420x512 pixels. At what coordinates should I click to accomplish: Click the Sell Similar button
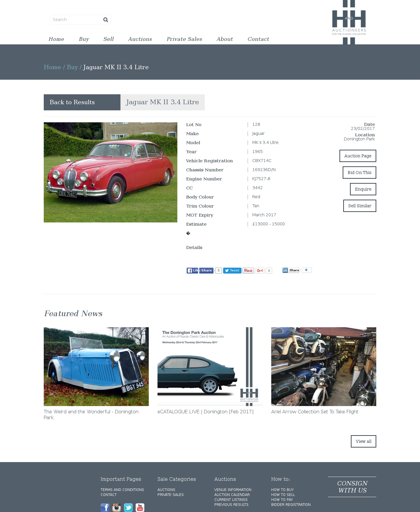tap(360, 206)
